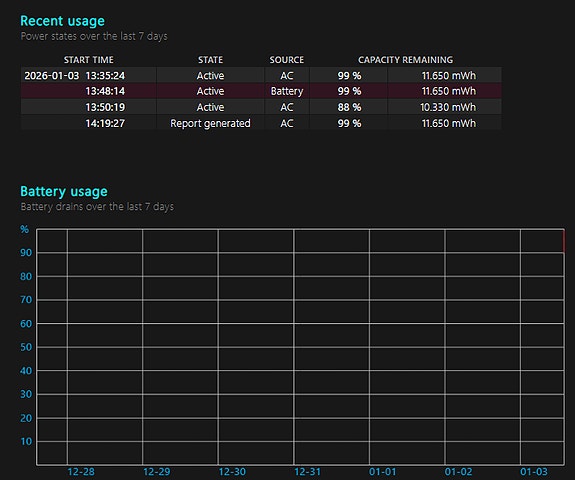The height and width of the screenshot is (480, 575).
Task: Click the START TIME column header
Action: [89, 60]
